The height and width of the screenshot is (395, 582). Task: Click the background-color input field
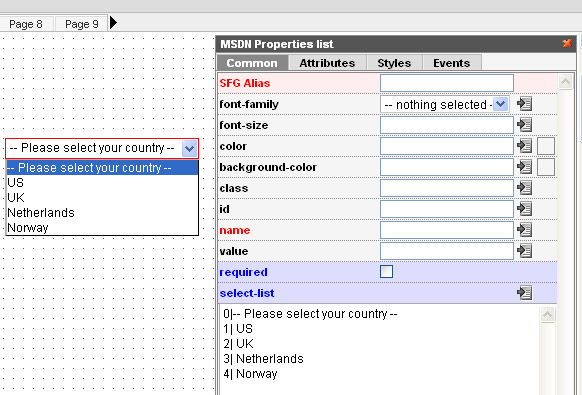coord(447,167)
